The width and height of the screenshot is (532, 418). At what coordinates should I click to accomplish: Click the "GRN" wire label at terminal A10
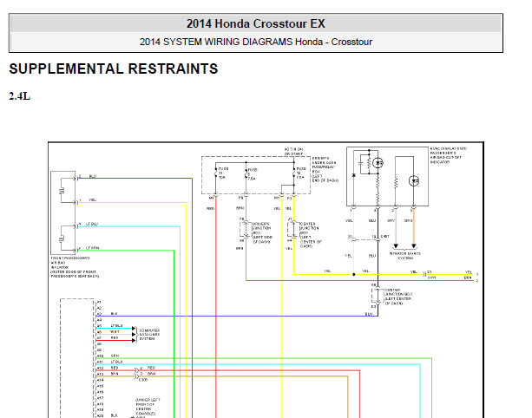115,356
